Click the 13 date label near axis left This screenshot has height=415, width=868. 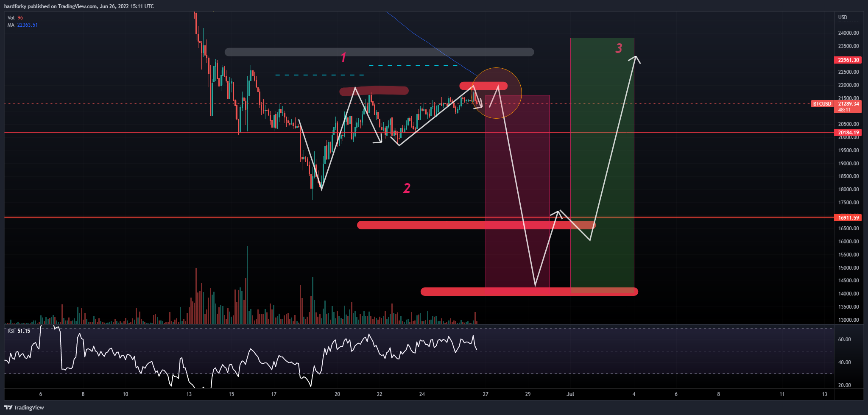(189, 394)
